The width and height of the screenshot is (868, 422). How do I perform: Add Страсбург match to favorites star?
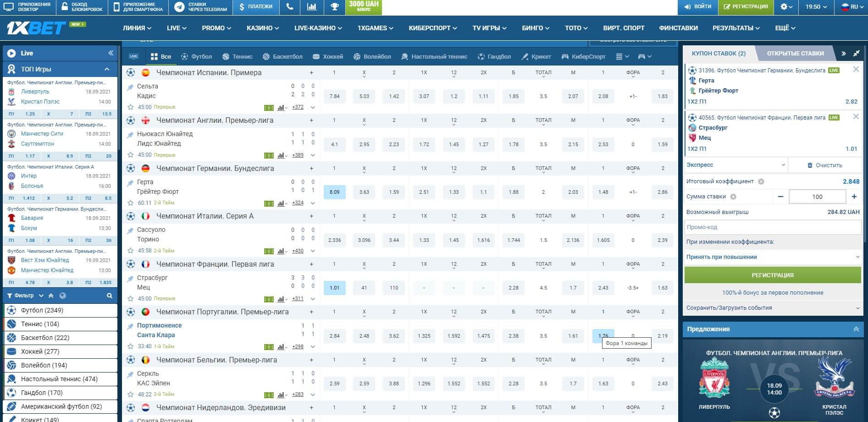pyautogui.click(x=130, y=299)
